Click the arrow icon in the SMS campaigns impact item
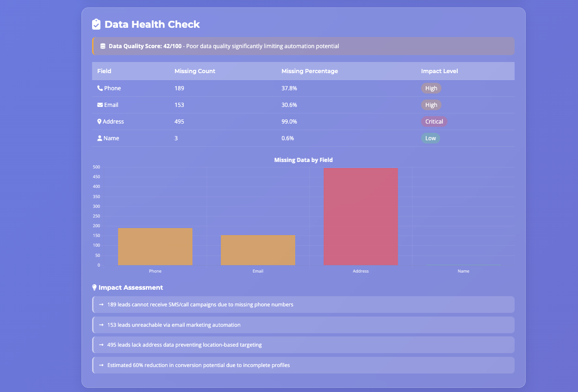This screenshot has height=392, width=578. pos(101,305)
